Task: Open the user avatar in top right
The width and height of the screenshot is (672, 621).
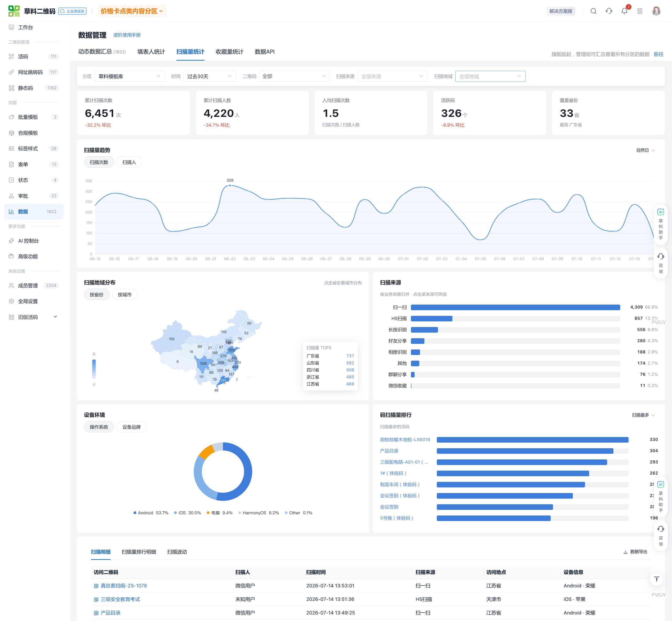Action: (x=656, y=11)
